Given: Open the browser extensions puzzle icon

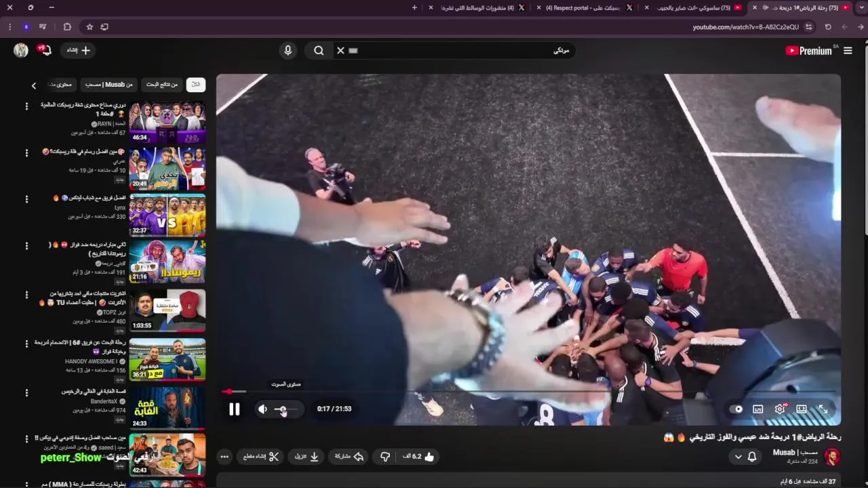Looking at the screenshot, I should 67,27.
